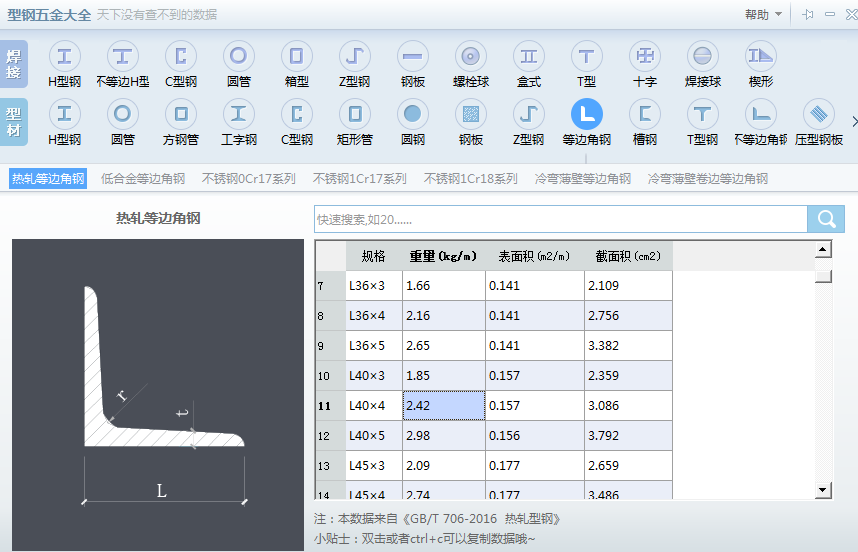This screenshot has height=552, width=858.
Task: Select 圆钢 icon
Action: [413, 114]
